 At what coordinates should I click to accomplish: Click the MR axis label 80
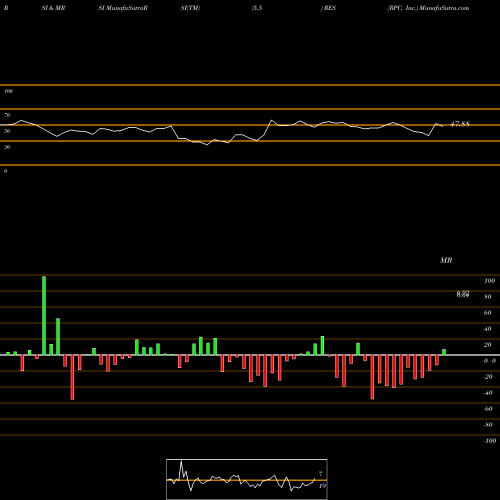[488, 297]
